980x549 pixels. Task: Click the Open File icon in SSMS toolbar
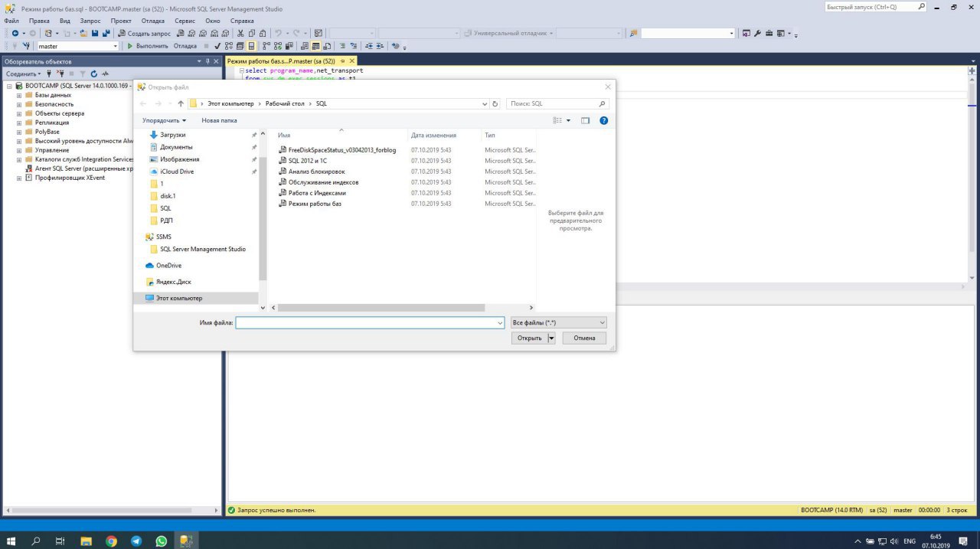(x=83, y=33)
